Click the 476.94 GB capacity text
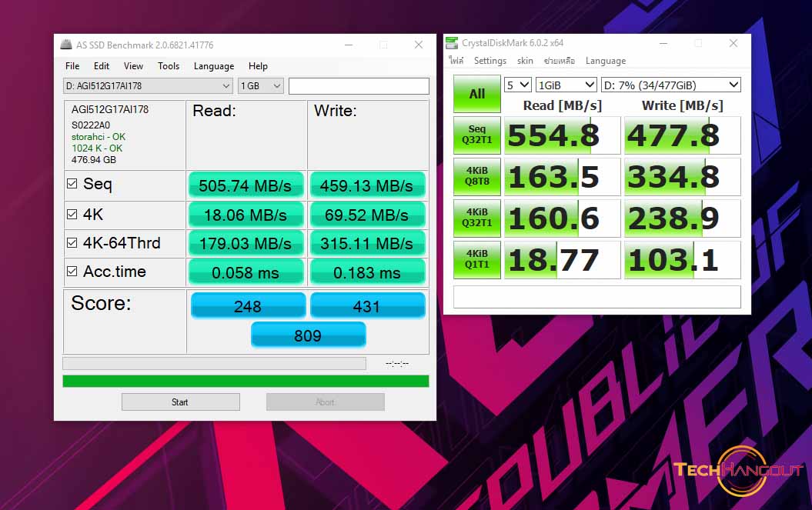This screenshot has height=510, width=812. 94,159
